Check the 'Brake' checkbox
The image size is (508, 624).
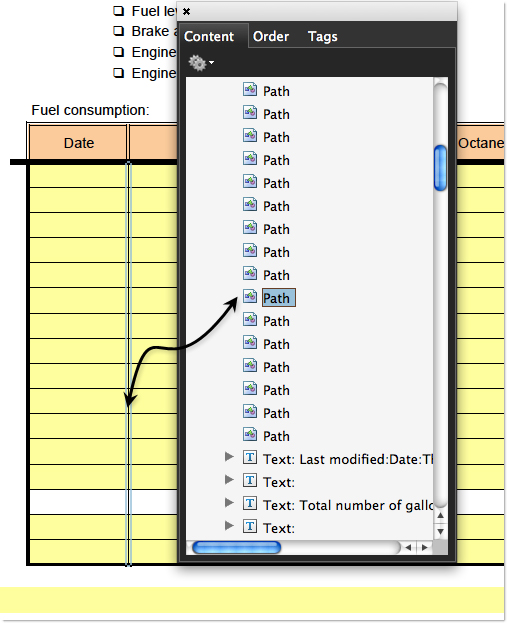click(119, 31)
